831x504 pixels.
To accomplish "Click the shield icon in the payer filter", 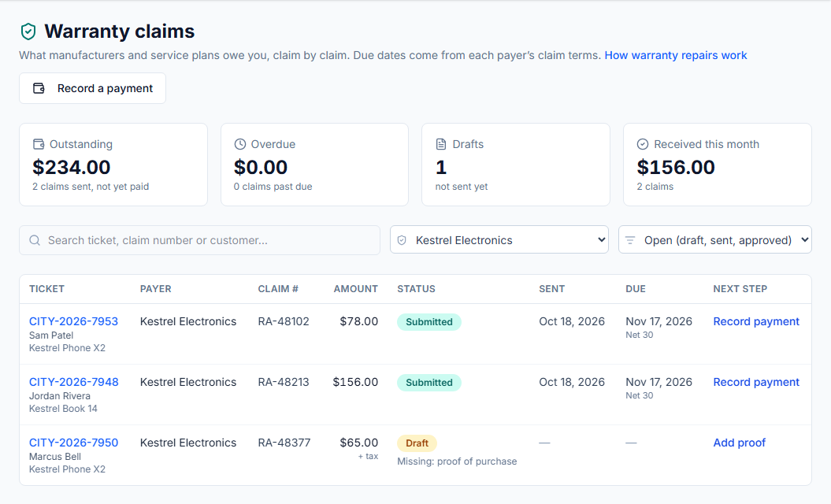I will pyautogui.click(x=402, y=240).
